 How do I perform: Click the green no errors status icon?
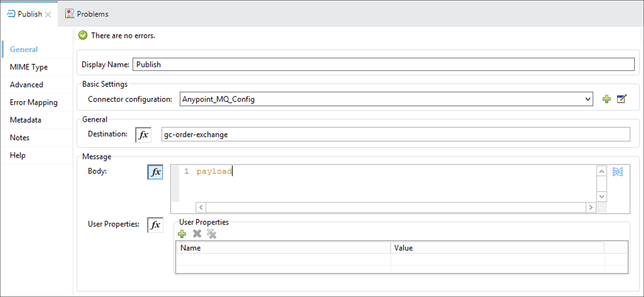[83, 35]
